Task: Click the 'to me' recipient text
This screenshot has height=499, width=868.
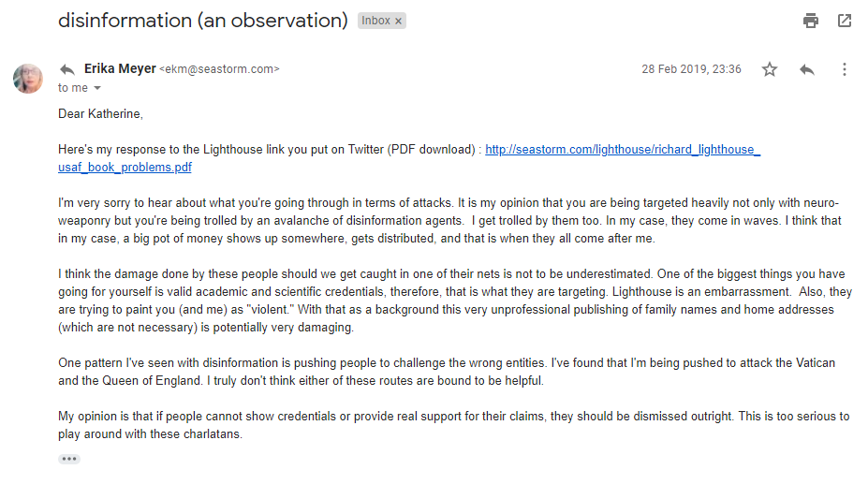Action: pyautogui.click(x=73, y=88)
